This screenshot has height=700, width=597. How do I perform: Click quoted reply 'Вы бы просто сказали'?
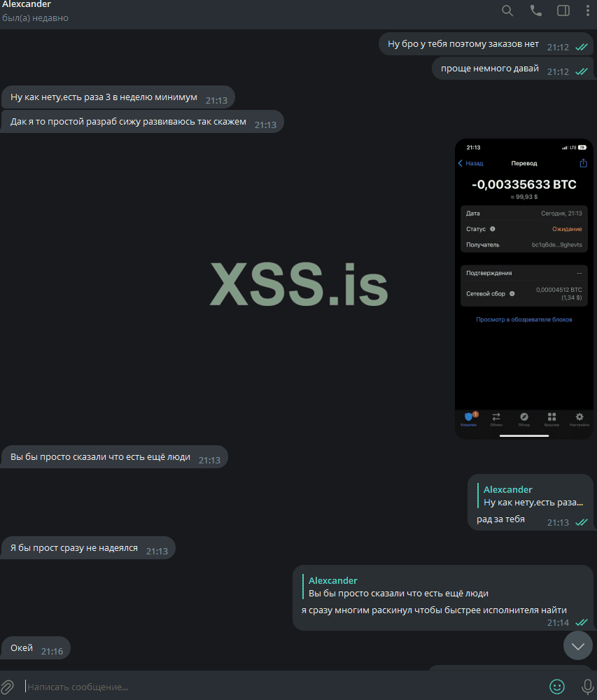pos(395,587)
